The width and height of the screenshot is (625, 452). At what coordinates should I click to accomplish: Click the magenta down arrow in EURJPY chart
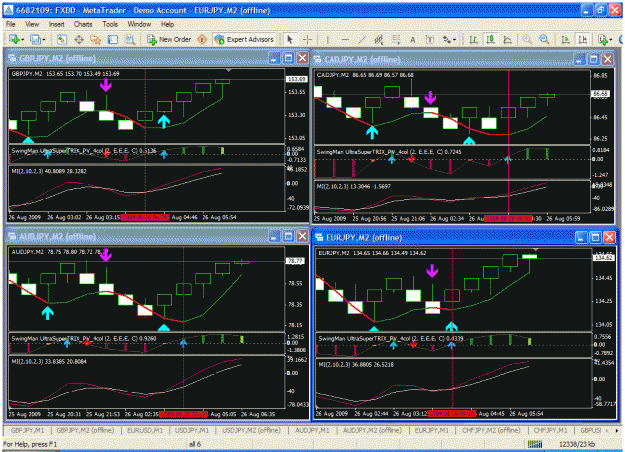[432, 271]
